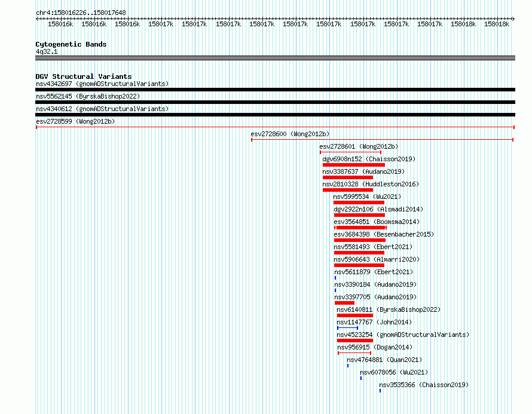Open nsv2810328 (Huddleston2016) variant
The image size is (532, 414).
point(371,184)
